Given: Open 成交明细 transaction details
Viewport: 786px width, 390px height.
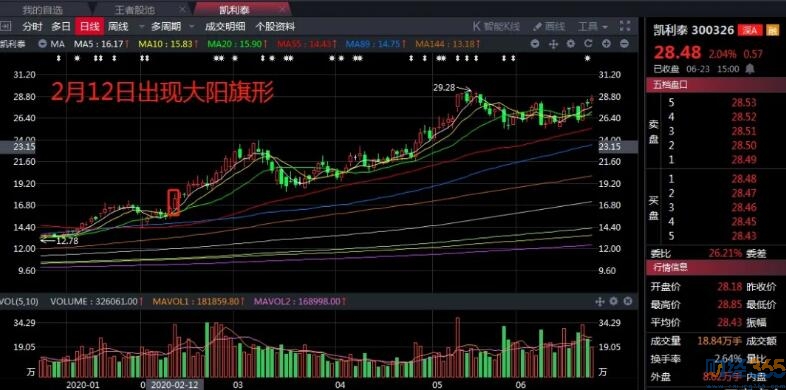Looking at the screenshot, I should tap(225, 27).
